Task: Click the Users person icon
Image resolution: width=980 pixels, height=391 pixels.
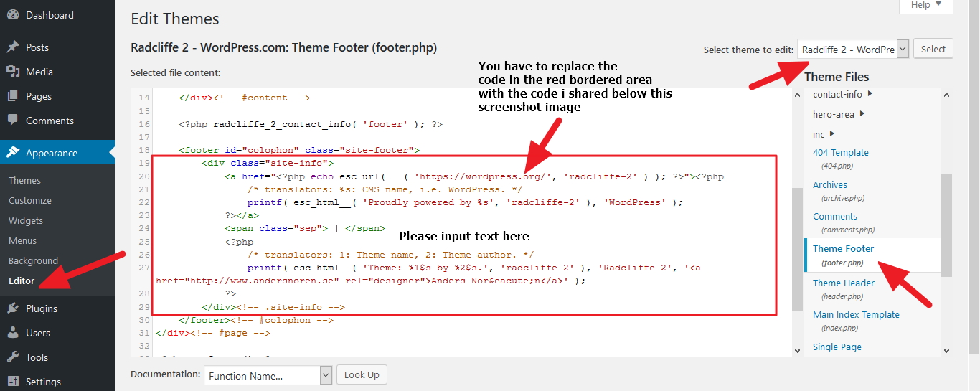Action: [13, 333]
